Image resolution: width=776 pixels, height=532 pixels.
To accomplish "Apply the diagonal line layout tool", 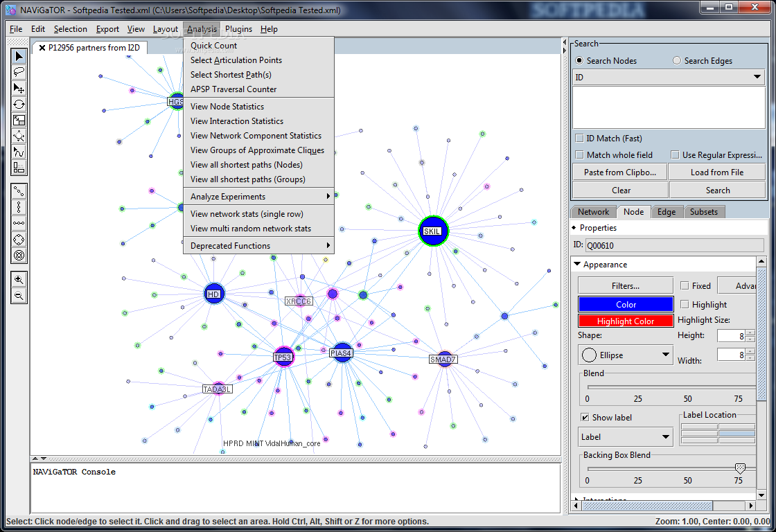I will pos(19,191).
